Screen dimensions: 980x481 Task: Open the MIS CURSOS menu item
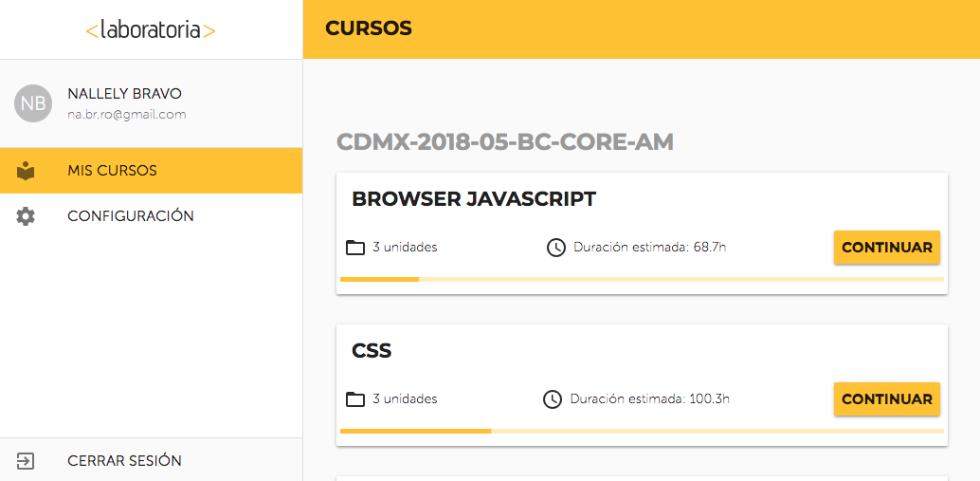pos(152,171)
